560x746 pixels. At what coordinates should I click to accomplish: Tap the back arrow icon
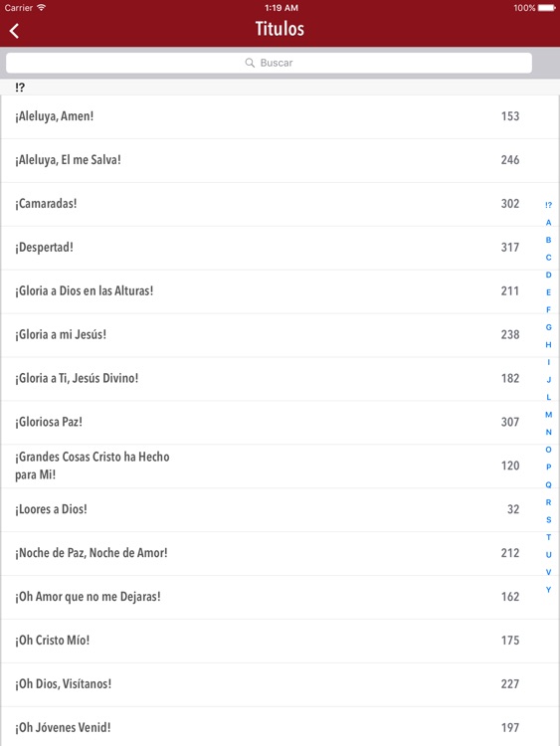(x=14, y=31)
